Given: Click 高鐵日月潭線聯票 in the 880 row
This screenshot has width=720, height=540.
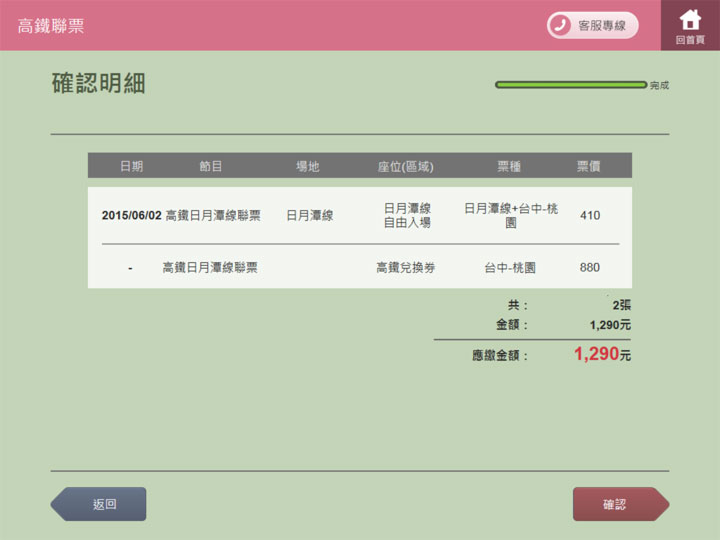Looking at the screenshot, I should tap(210, 267).
